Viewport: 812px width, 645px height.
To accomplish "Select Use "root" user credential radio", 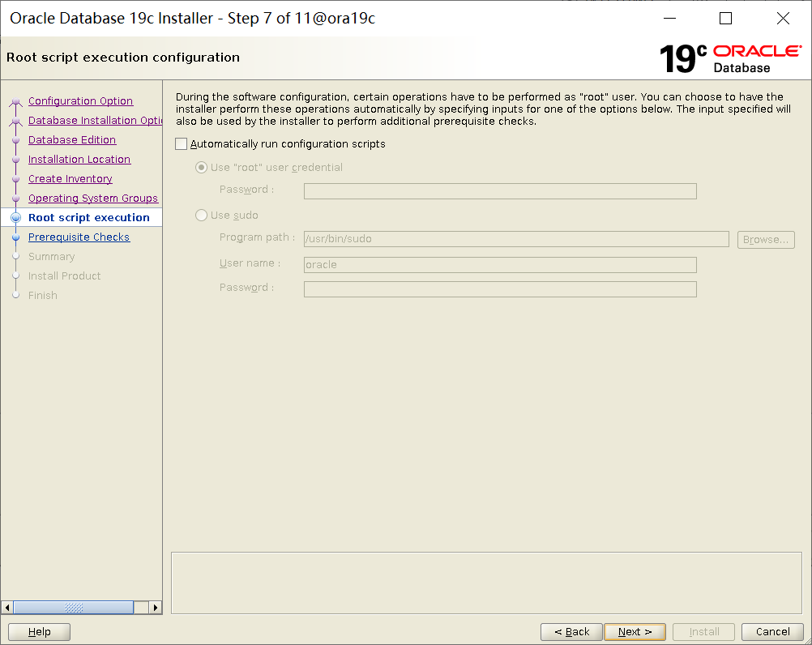I will (x=201, y=167).
